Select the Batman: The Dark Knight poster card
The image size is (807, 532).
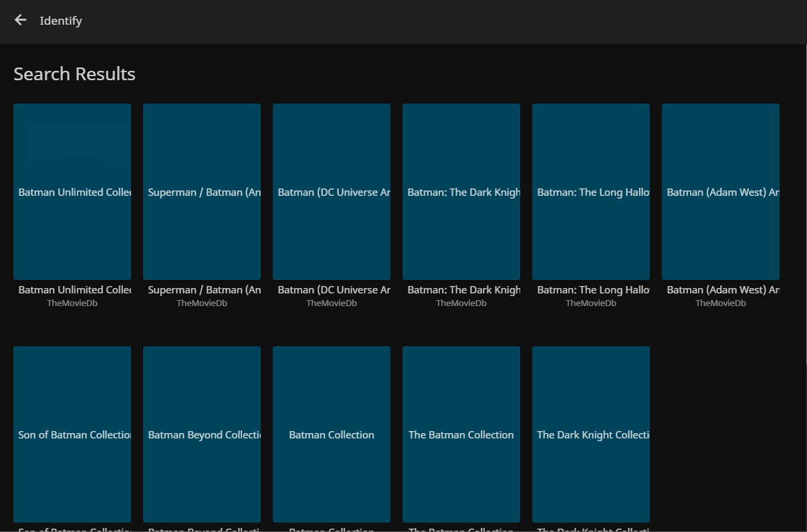click(461, 191)
